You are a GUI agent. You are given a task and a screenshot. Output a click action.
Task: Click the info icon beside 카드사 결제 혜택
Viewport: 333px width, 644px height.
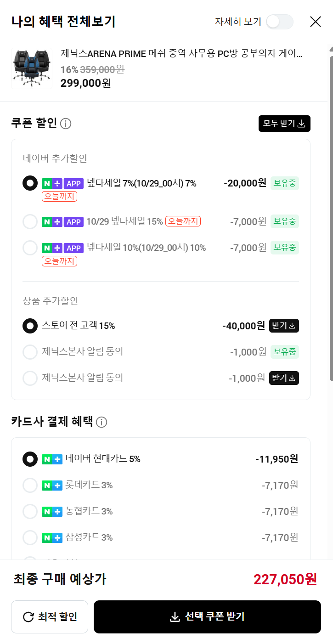[x=102, y=422]
